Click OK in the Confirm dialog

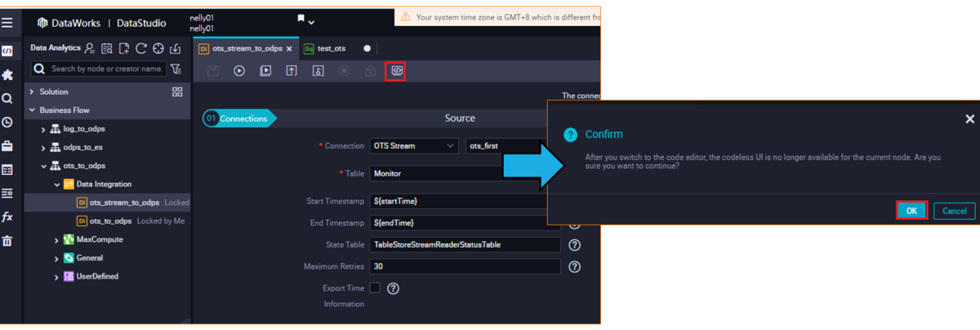tap(911, 211)
